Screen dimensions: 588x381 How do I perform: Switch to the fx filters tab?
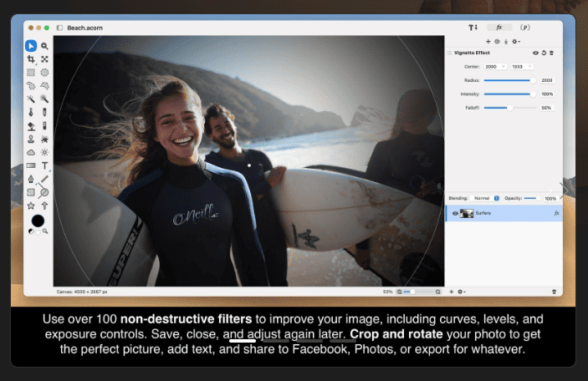(499, 28)
